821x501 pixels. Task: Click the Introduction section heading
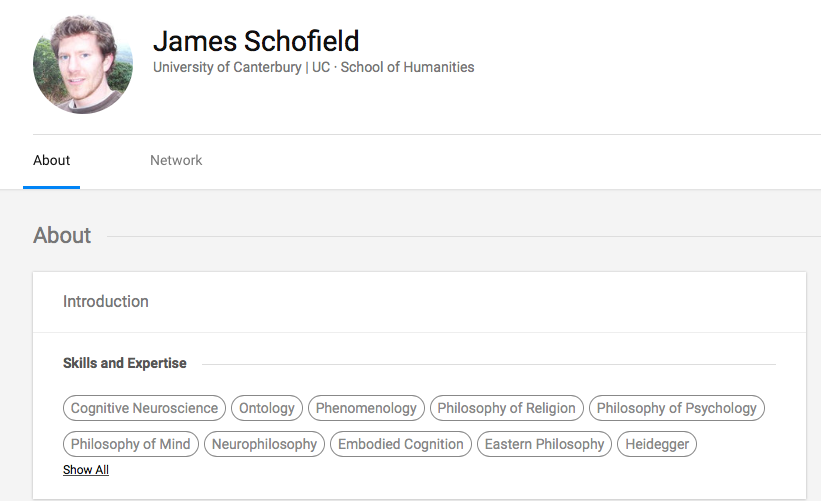coord(106,301)
